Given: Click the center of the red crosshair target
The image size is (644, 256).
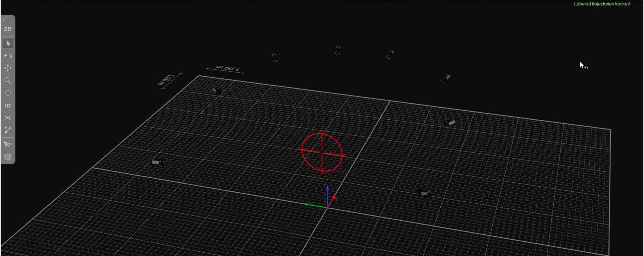Looking at the screenshot, I should 322,152.
